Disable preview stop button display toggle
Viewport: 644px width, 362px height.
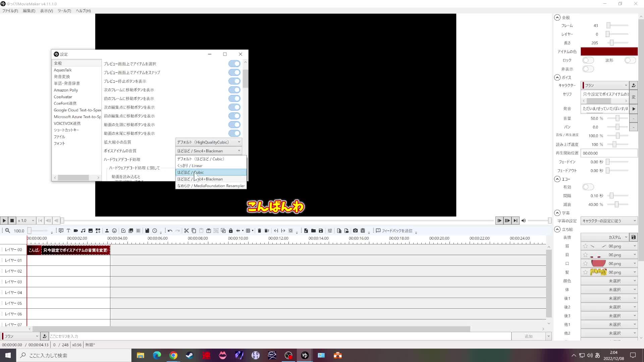(x=234, y=81)
